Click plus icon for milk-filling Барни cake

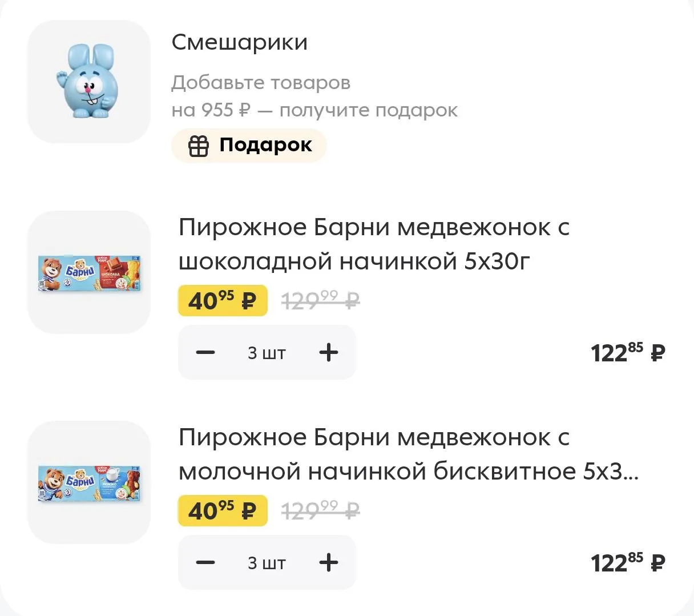[x=329, y=562]
